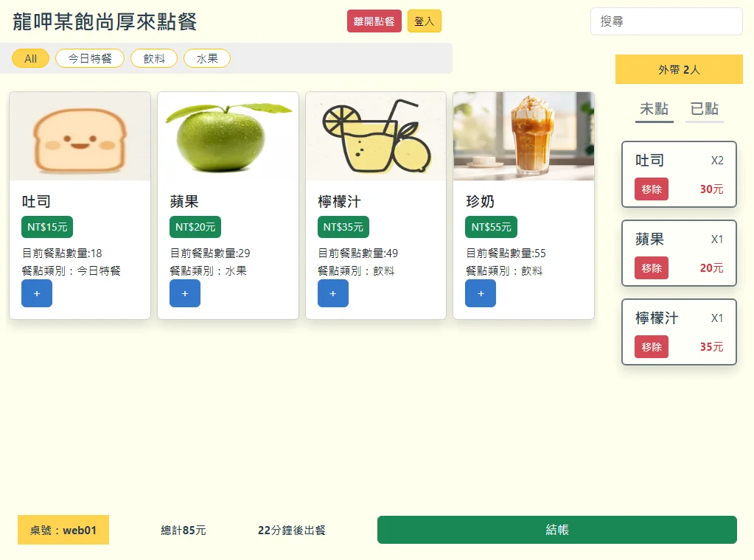Click the toast product image

pyautogui.click(x=80, y=136)
